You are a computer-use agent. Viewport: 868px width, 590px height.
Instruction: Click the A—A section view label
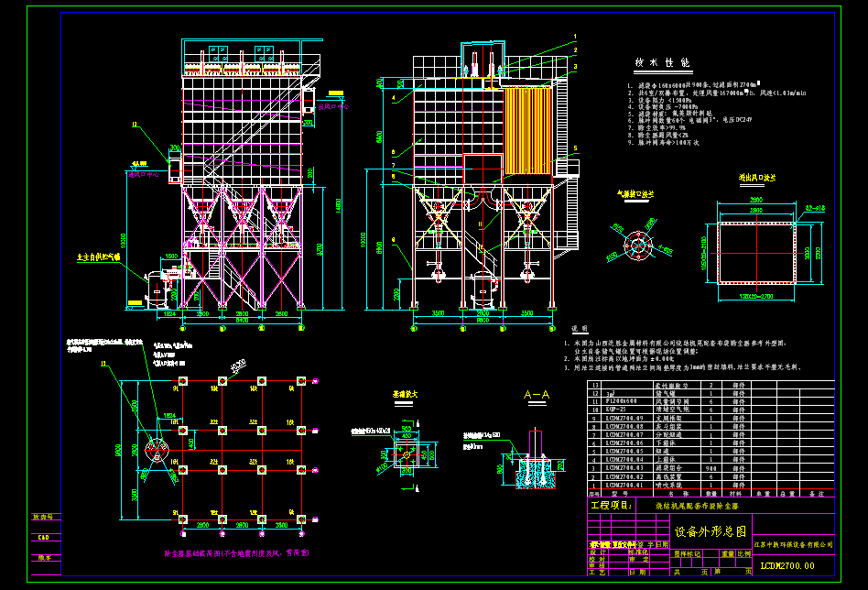point(537,395)
